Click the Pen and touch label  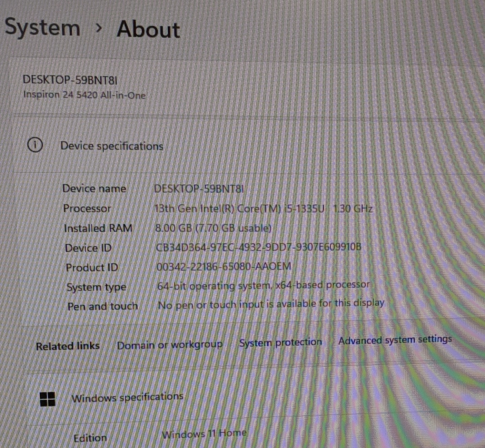(x=102, y=306)
